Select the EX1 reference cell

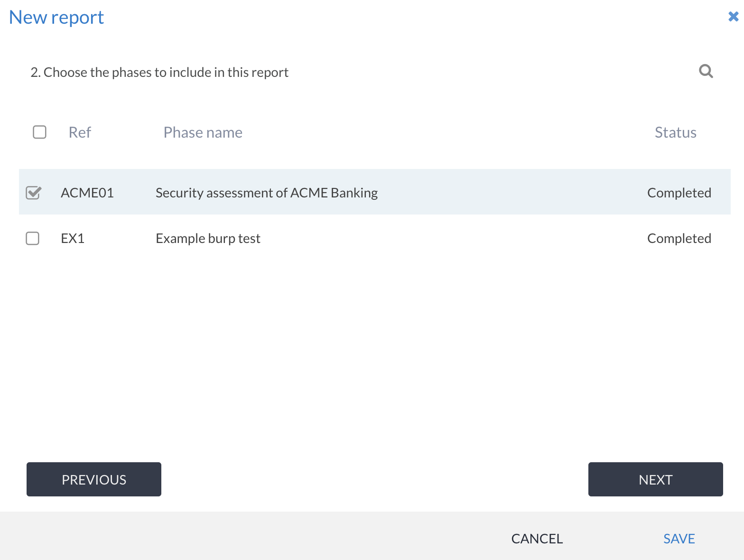pos(73,238)
